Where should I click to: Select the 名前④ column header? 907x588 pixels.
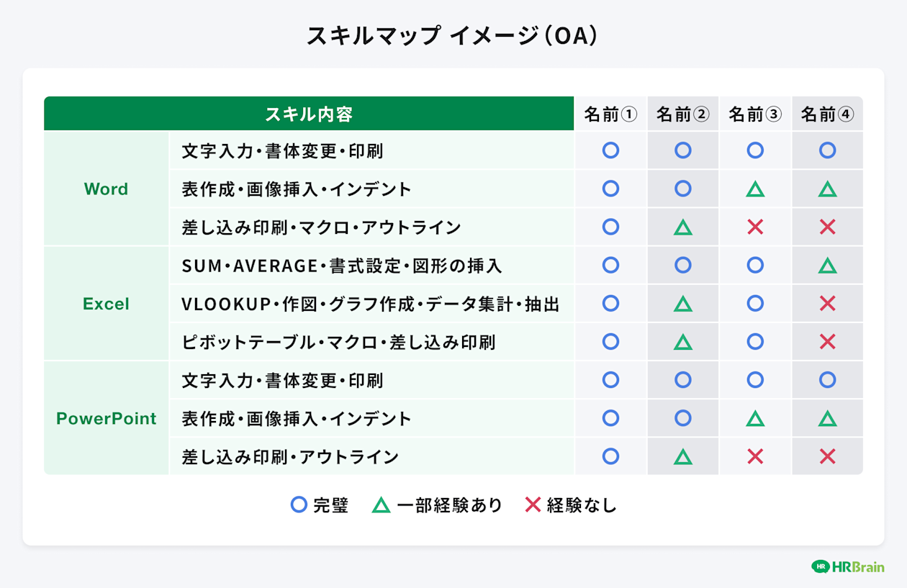tap(828, 114)
